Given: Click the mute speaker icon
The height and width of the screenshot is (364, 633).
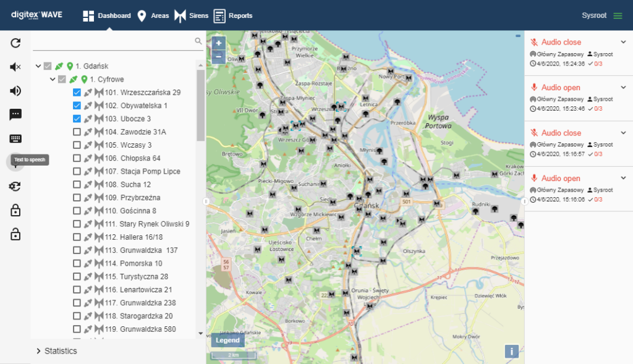Looking at the screenshot, I should (15, 67).
